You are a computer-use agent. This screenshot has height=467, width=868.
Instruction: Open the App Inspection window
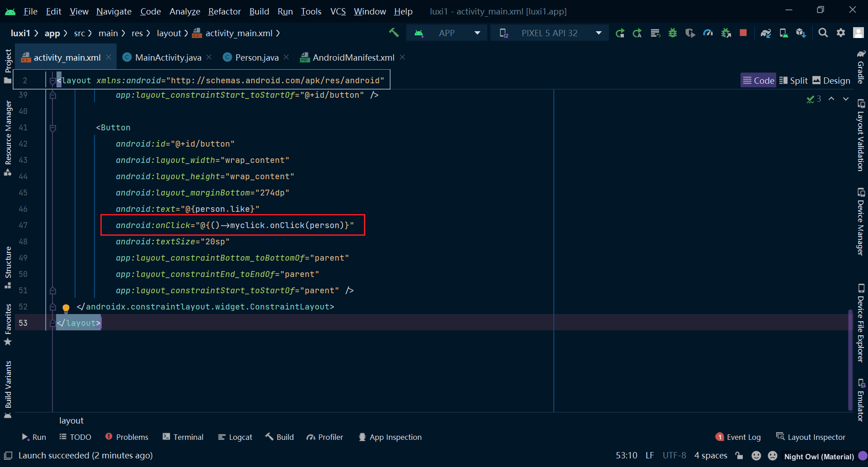point(390,437)
